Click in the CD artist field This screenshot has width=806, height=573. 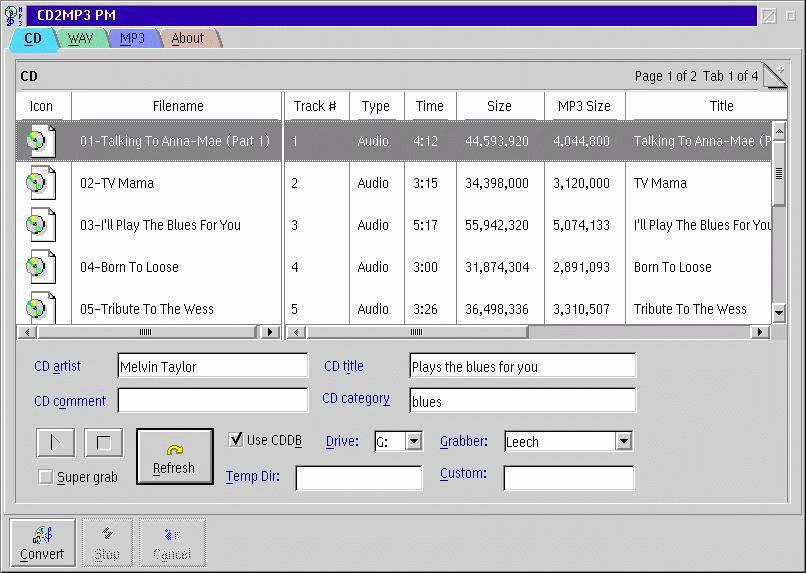[x=213, y=366]
